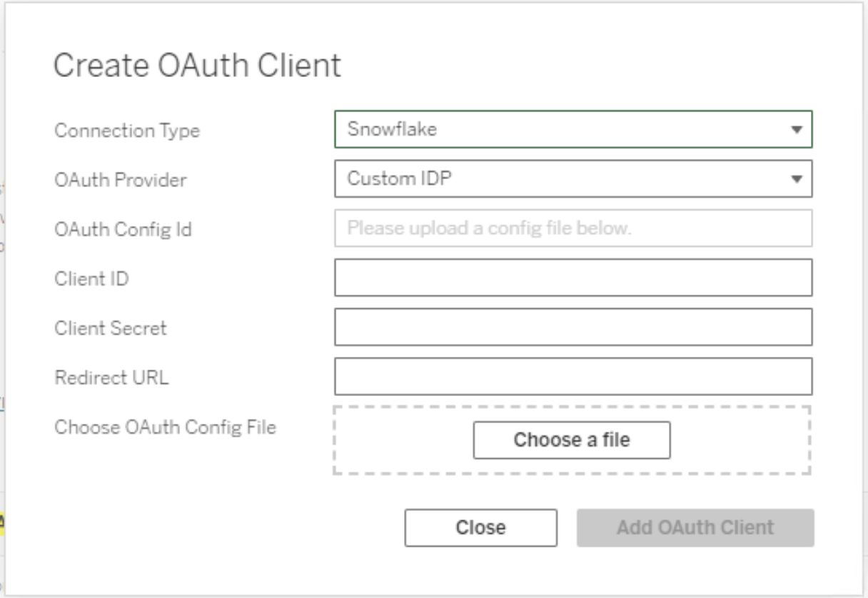Click the Add OAuth Client button
Viewport: 868px width, 598px height.
[x=695, y=527]
